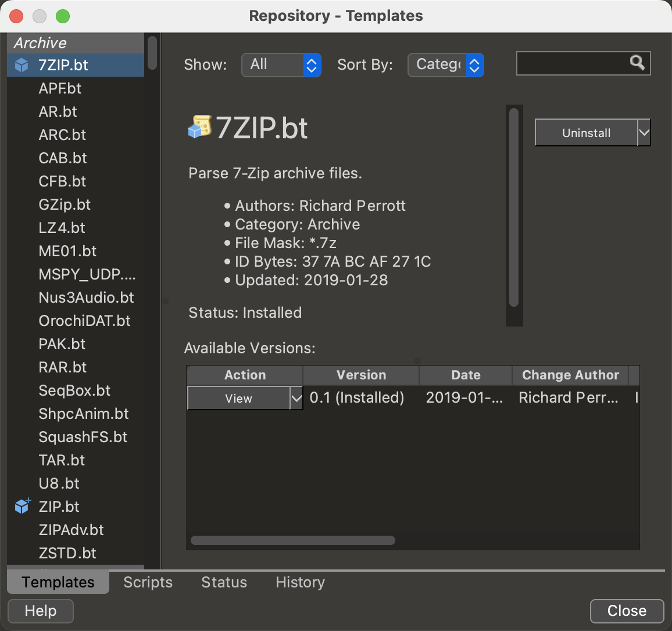Click the Close button
The height and width of the screenshot is (631, 672).
627,611
